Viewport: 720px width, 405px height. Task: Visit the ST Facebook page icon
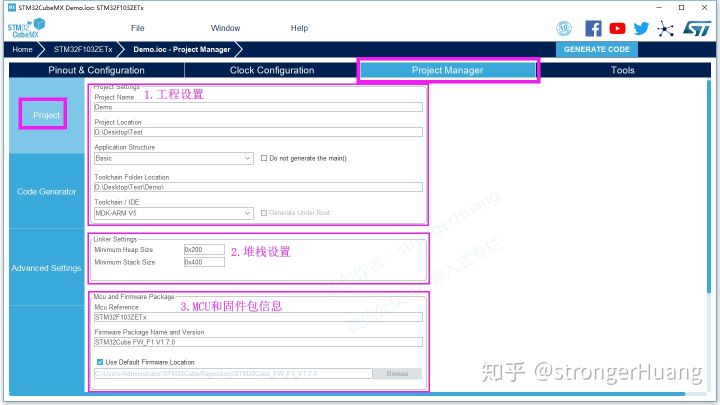click(593, 28)
